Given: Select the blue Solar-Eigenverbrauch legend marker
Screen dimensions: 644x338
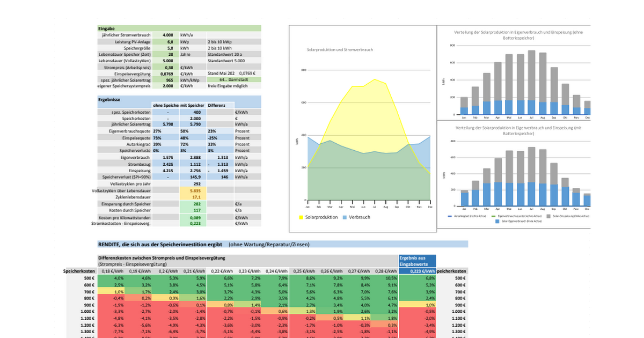Looking at the screenshot, I should [498, 221].
